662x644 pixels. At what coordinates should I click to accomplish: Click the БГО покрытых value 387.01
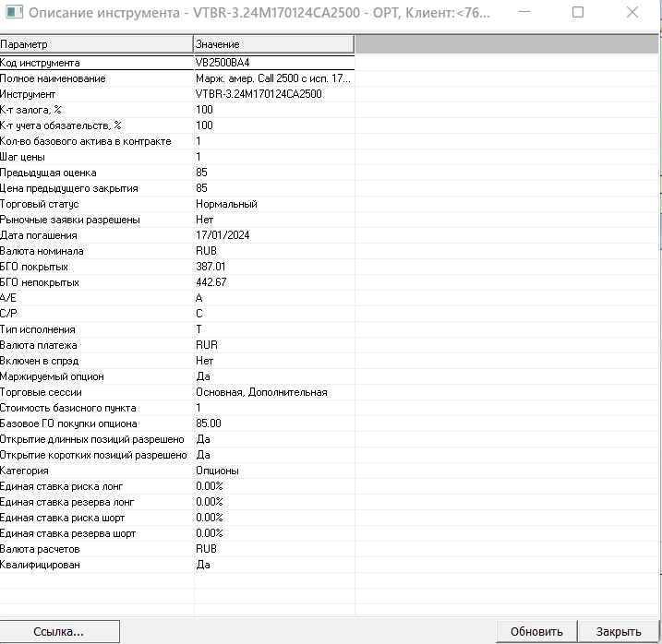211,267
